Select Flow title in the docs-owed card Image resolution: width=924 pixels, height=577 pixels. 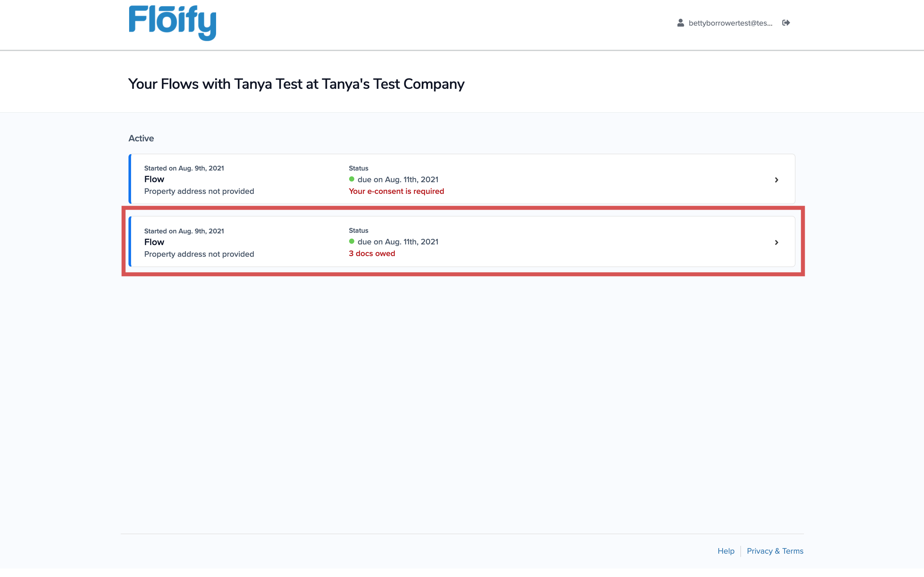coord(154,242)
